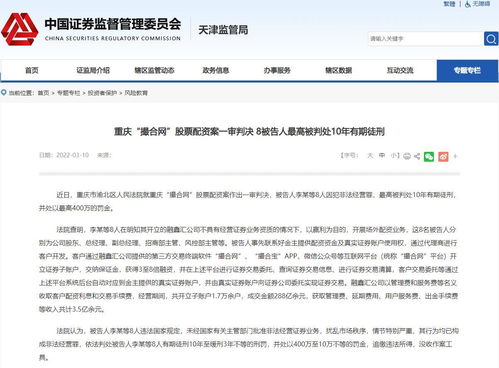Click the 天津监管局 bureau name
This screenshot has height=368, width=499.
(x=223, y=30)
